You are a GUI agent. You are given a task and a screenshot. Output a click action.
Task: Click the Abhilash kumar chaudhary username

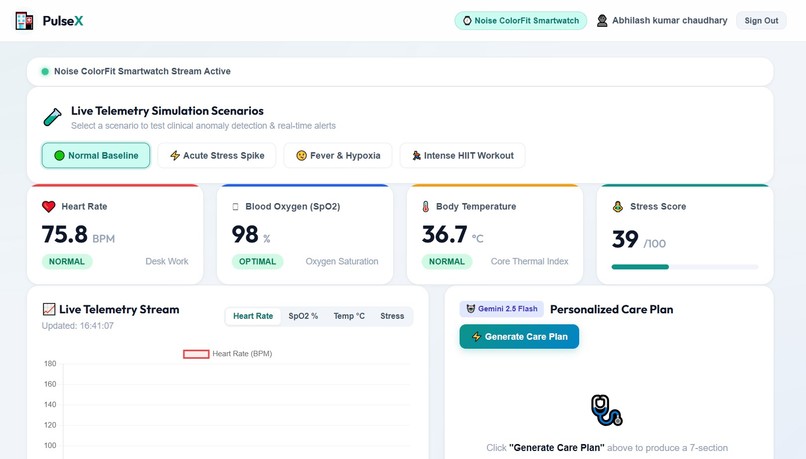coord(670,21)
